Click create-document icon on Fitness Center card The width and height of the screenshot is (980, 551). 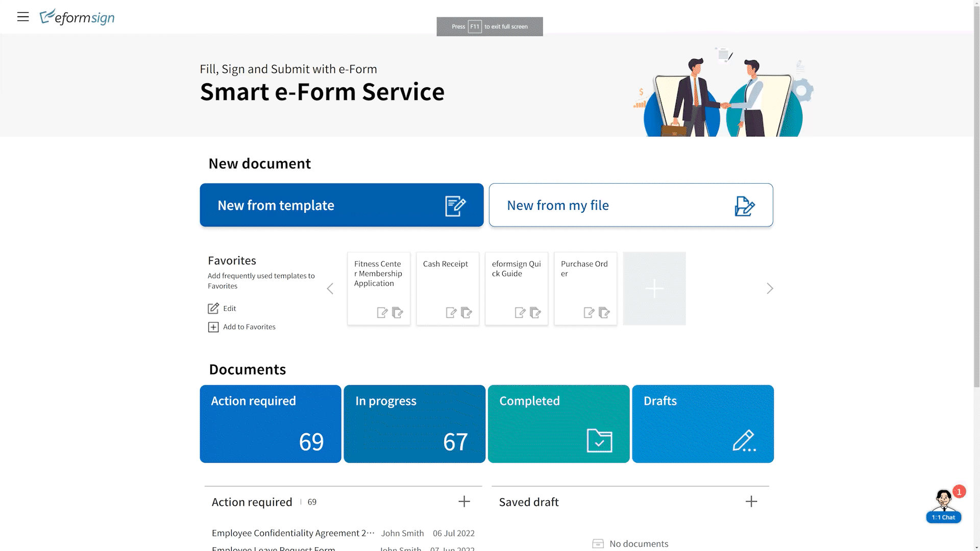tap(382, 312)
